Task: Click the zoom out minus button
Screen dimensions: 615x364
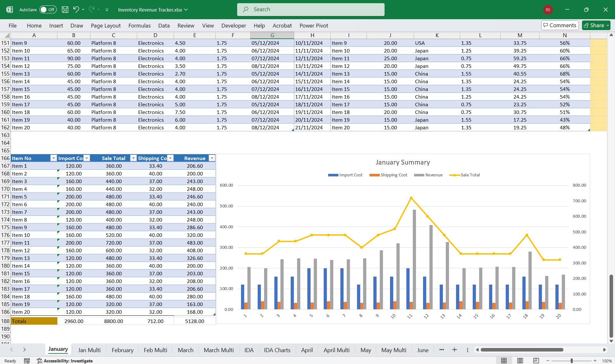Action: coord(548,361)
